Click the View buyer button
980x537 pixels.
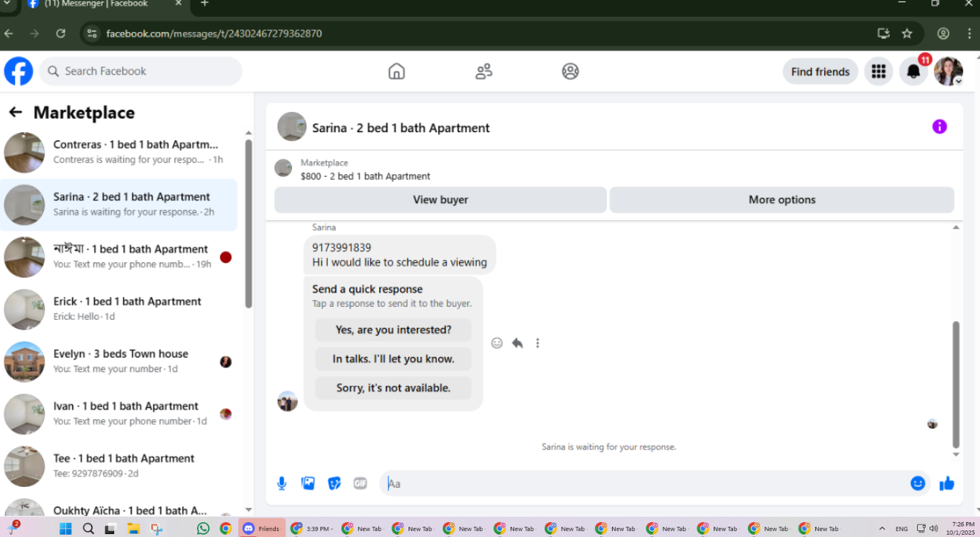440,199
